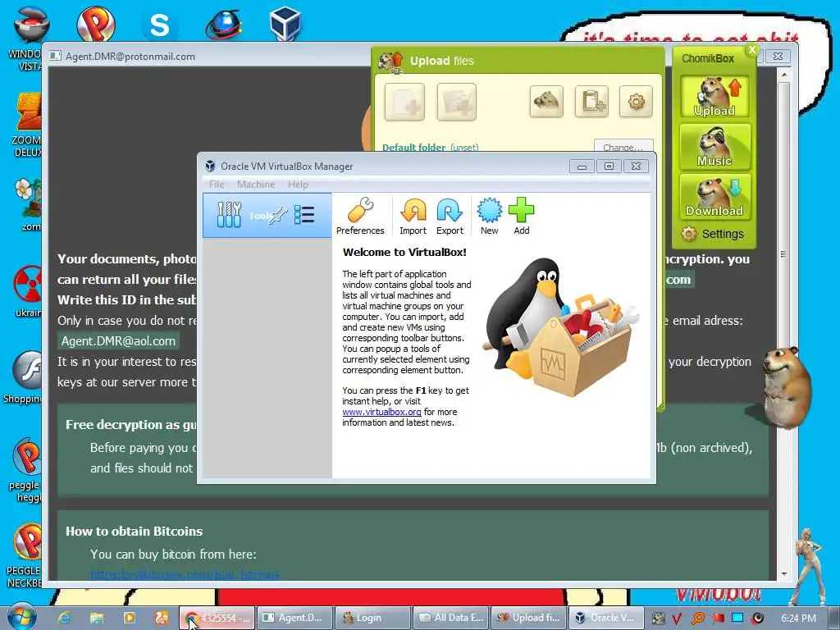Switch to the Oracle V... taskbar button
The image size is (840, 630).
pos(606,618)
